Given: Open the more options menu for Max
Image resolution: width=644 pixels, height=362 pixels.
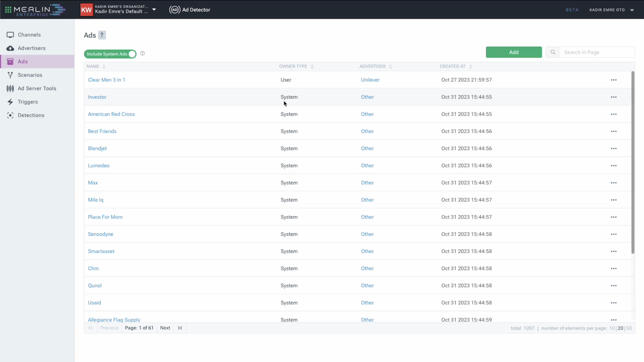Looking at the screenshot, I should [x=614, y=183].
